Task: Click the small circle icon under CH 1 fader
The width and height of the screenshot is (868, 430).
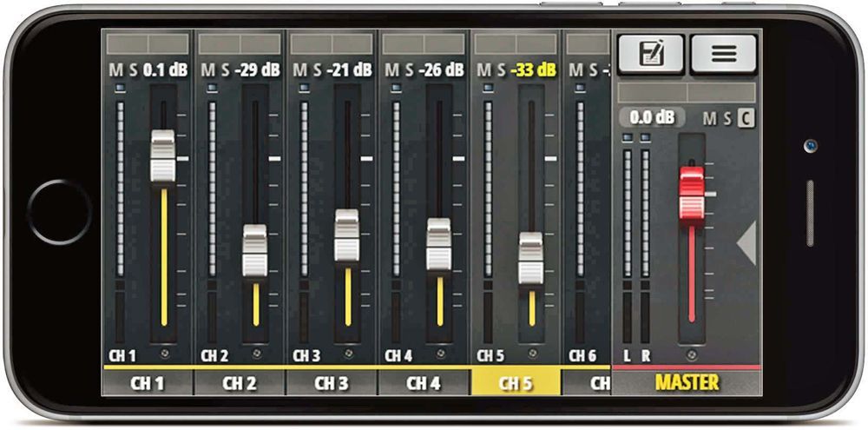Action: (164, 355)
